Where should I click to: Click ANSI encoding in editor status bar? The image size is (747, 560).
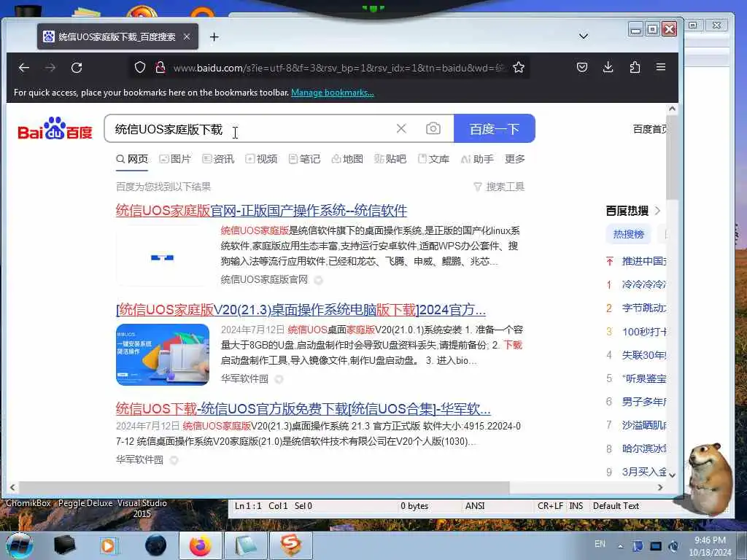pyautogui.click(x=474, y=506)
